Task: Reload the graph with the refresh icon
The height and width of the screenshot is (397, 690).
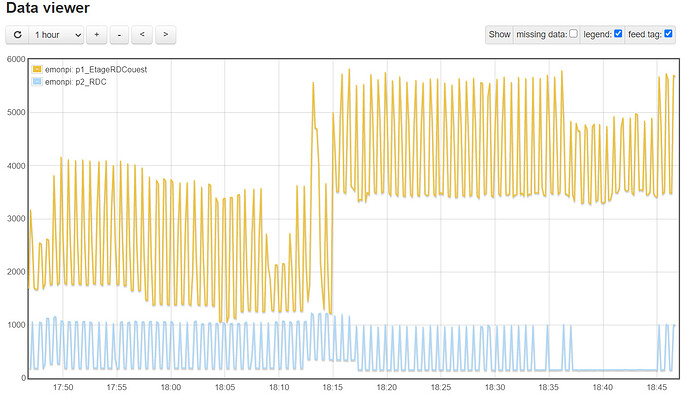Action: coord(18,35)
